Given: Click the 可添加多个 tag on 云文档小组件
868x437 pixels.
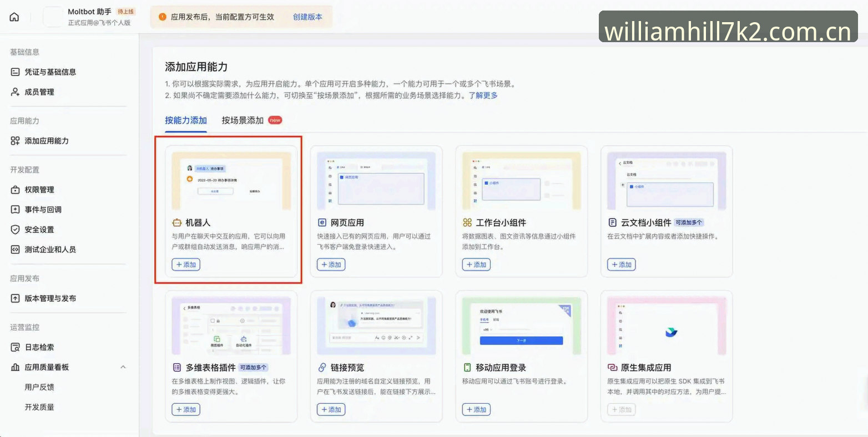Looking at the screenshot, I should [689, 222].
